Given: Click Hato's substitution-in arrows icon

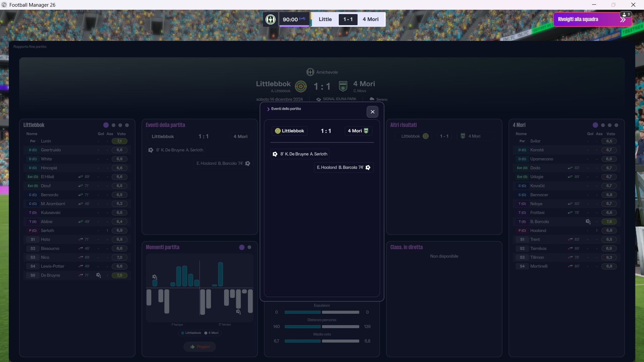Looking at the screenshot, I should click(x=80, y=239).
